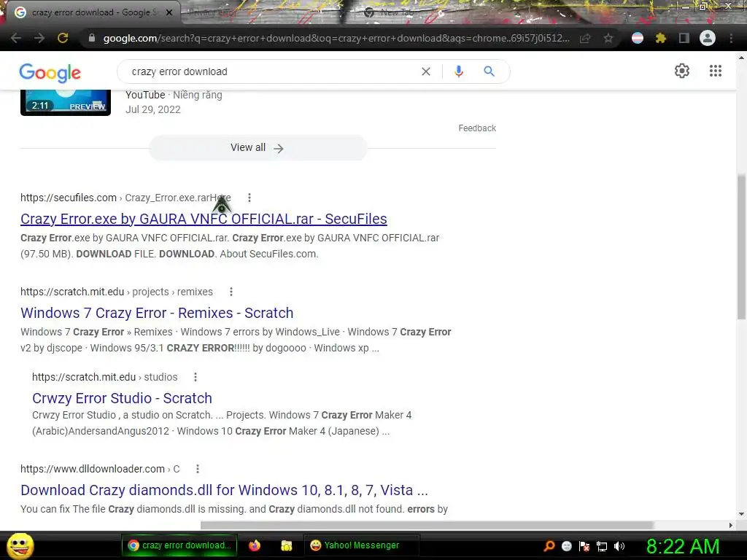
Task: Click the https://www.dlldownloader.com breadcrumb
Action: [93, 469]
